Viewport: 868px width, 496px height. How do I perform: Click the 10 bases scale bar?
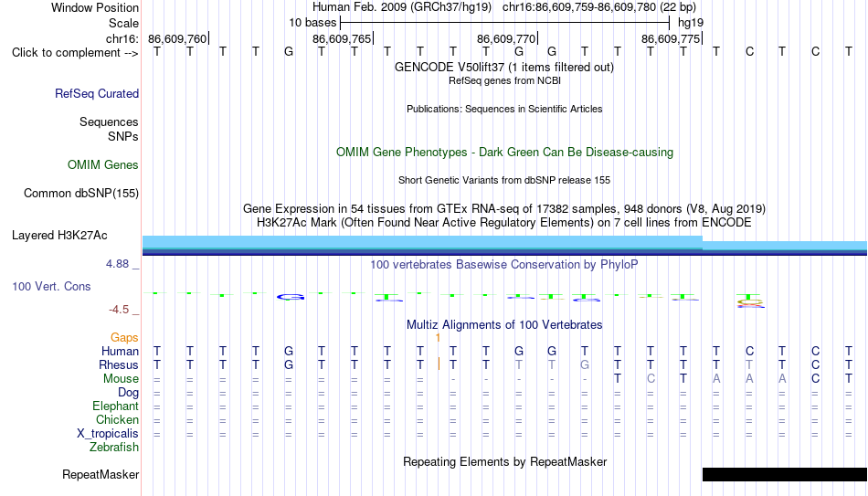505,23
